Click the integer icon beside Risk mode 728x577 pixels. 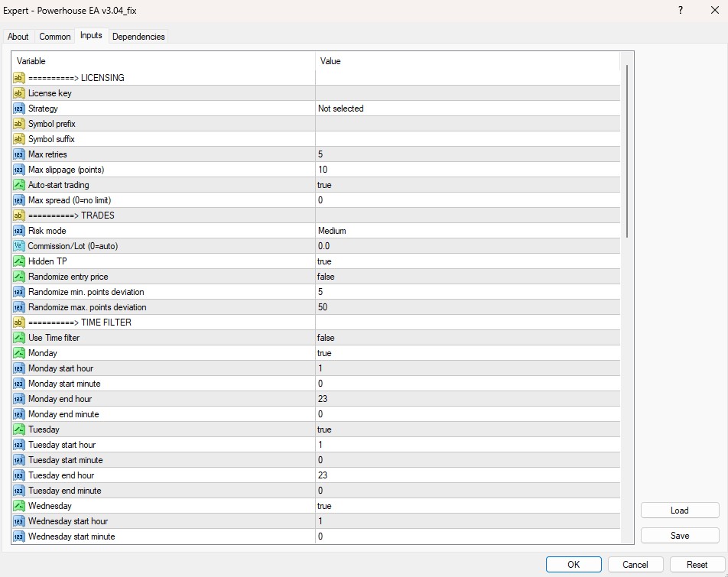click(x=18, y=231)
